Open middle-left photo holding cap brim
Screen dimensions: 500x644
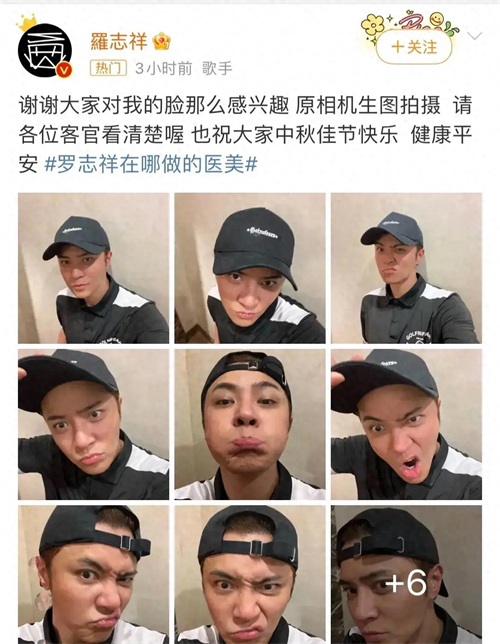tap(93, 424)
